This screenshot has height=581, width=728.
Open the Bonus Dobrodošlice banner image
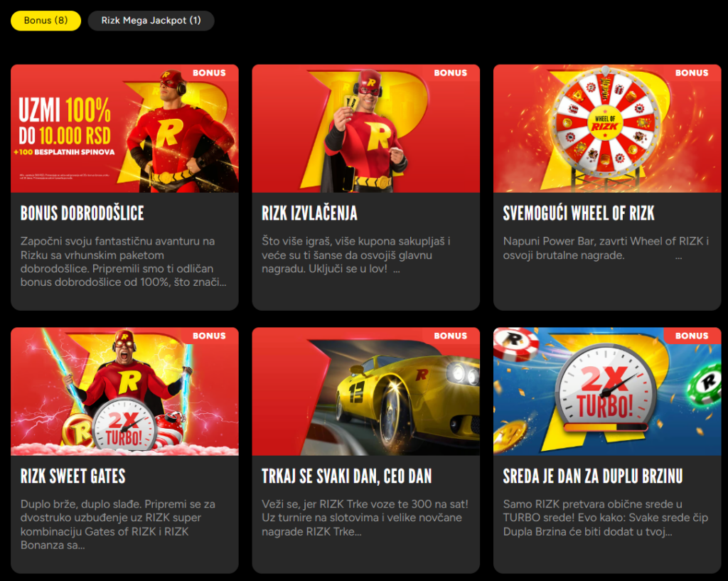pyautogui.click(x=124, y=128)
